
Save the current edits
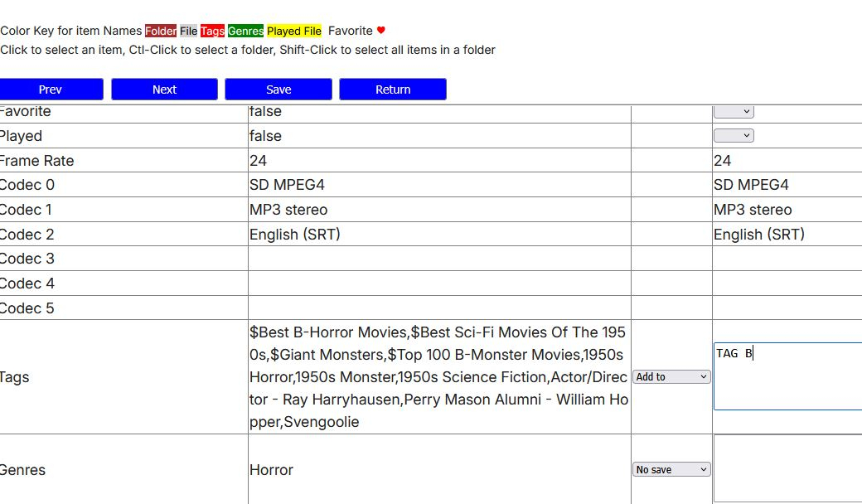[x=278, y=89]
